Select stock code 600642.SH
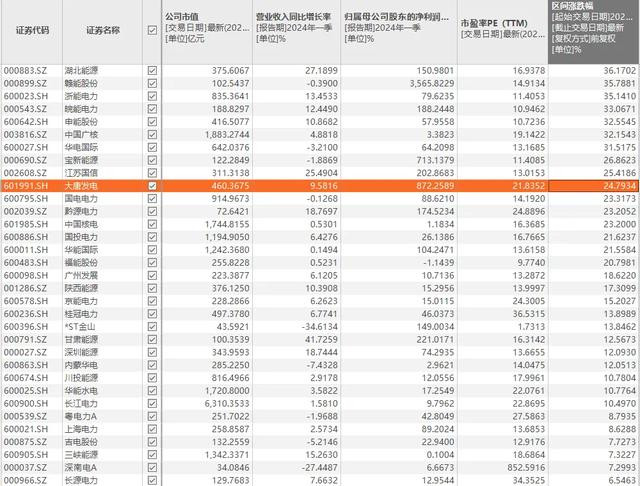Viewport: 640px width, 486px height. pyautogui.click(x=26, y=122)
